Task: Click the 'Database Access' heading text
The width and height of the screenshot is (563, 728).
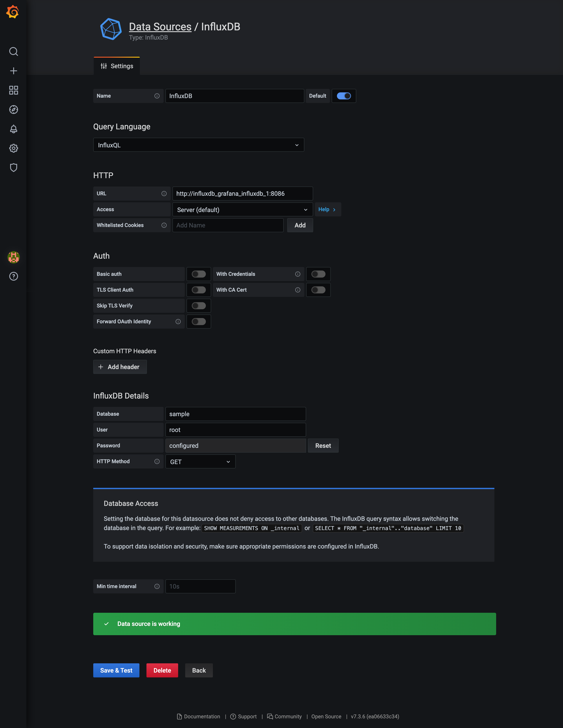Action: click(131, 503)
